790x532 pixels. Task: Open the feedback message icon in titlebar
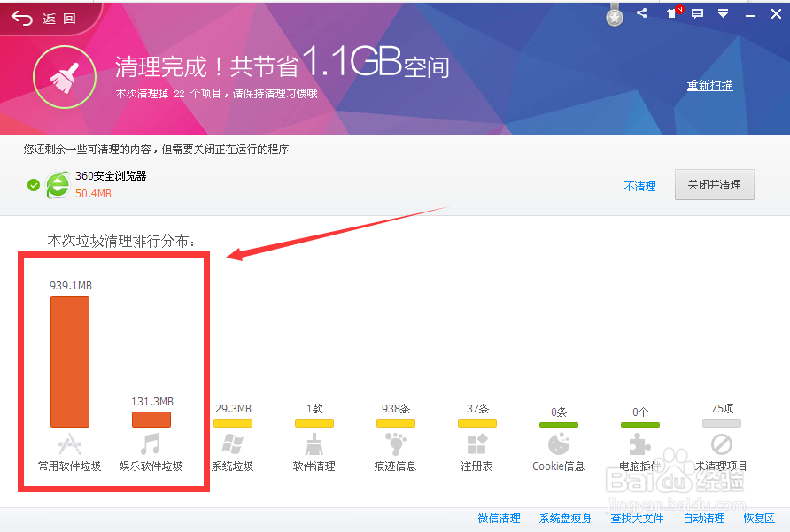point(696,13)
